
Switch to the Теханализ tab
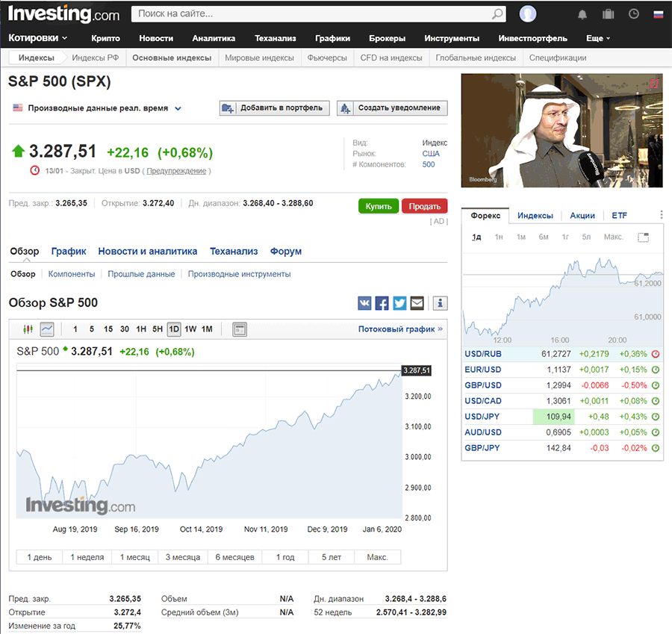pos(234,251)
